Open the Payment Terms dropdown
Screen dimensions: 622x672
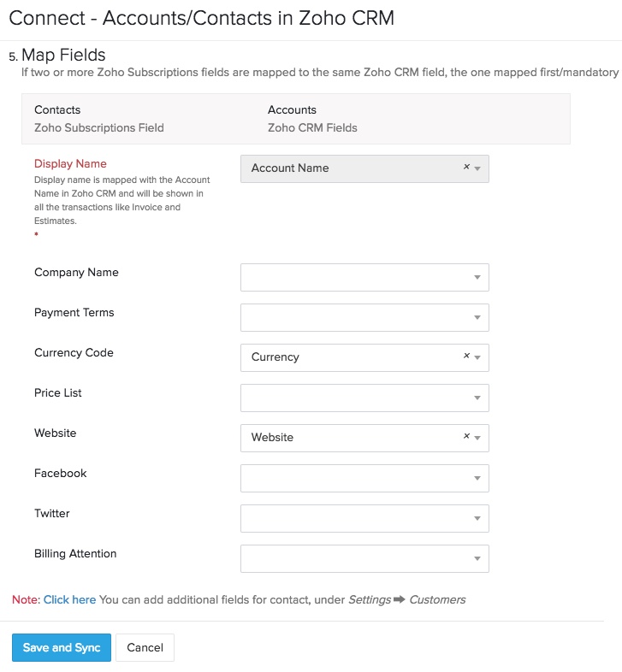coord(364,317)
